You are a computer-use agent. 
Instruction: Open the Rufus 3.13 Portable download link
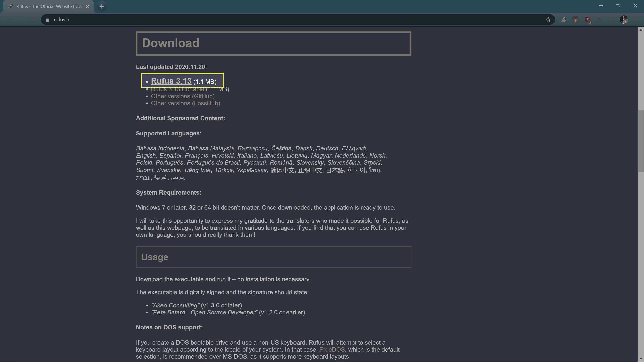coord(177,89)
